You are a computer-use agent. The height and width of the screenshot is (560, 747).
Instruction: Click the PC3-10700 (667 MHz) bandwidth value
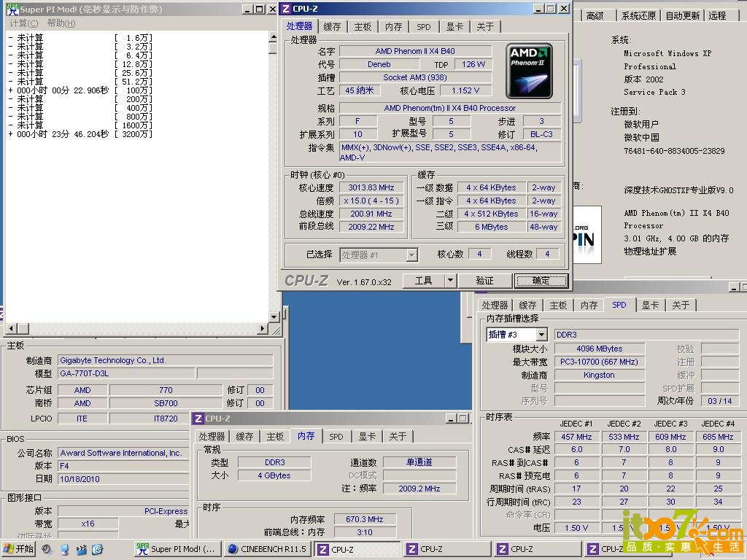click(599, 362)
